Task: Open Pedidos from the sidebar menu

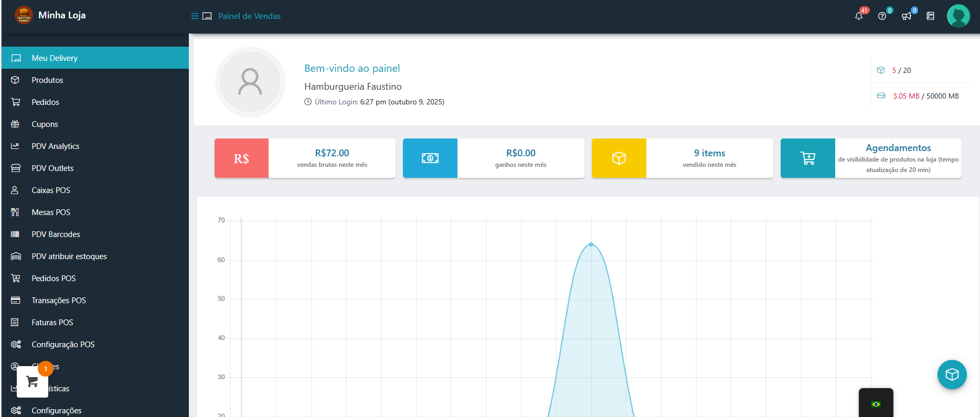Action: tap(45, 102)
